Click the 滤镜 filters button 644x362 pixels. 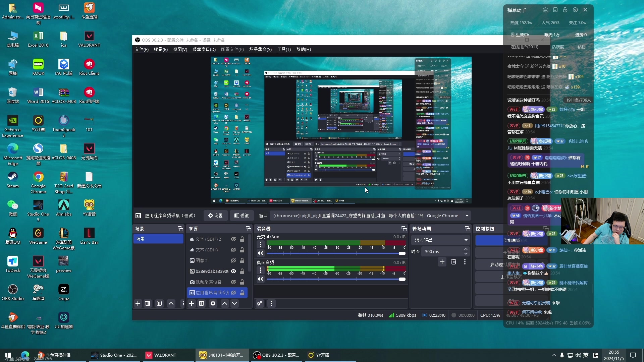pyautogui.click(x=241, y=216)
